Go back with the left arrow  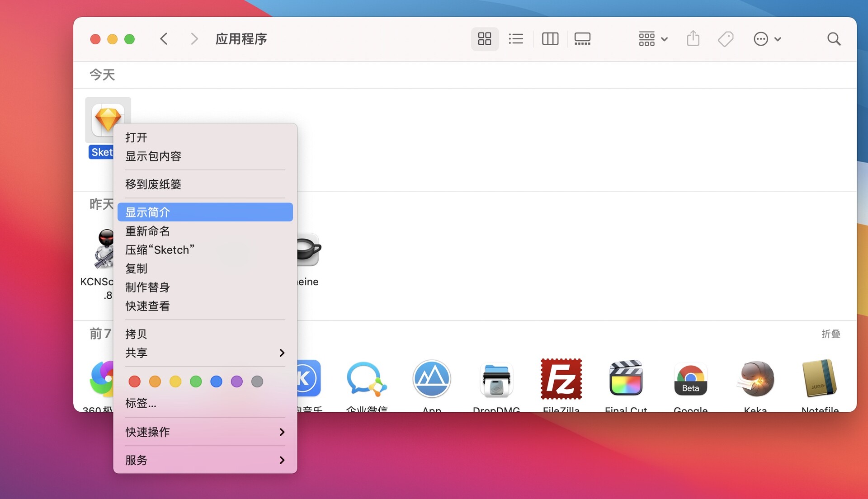coord(164,39)
